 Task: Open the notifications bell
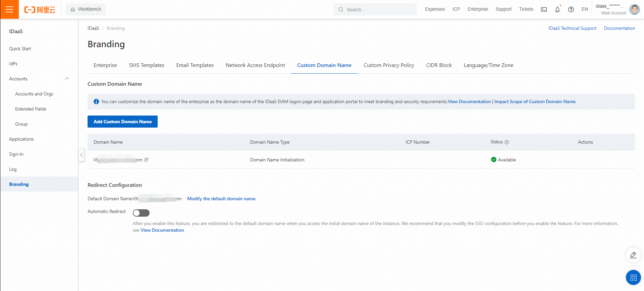(x=557, y=9)
